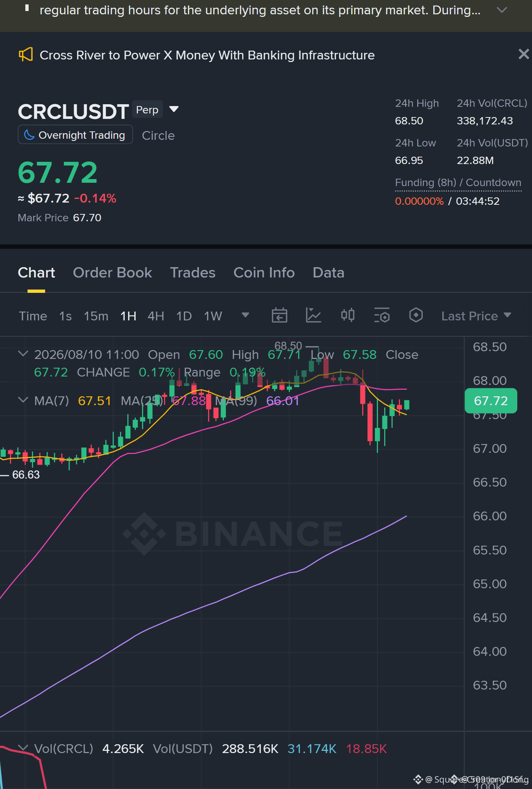The width and height of the screenshot is (532, 789).
Task: Collapse the Vol(CRCL) legend chevron
Action: [23, 748]
